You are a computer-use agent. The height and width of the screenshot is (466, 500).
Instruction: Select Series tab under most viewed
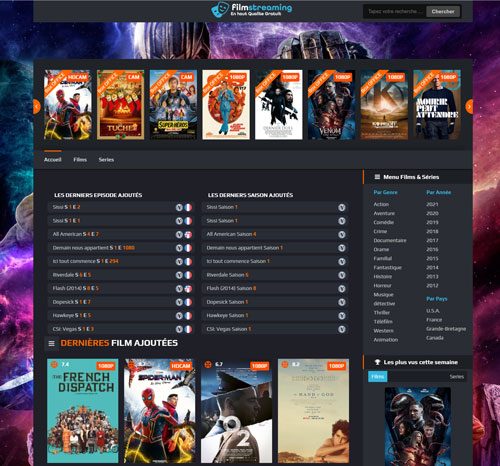coord(456,377)
